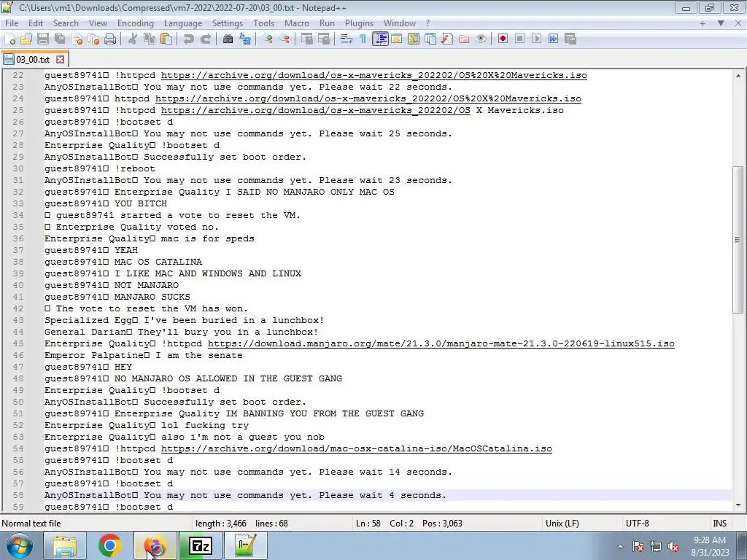Click the Cut scissors icon
Screen dimensions: 747x560
pyautogui.click(x=133, y=39)
